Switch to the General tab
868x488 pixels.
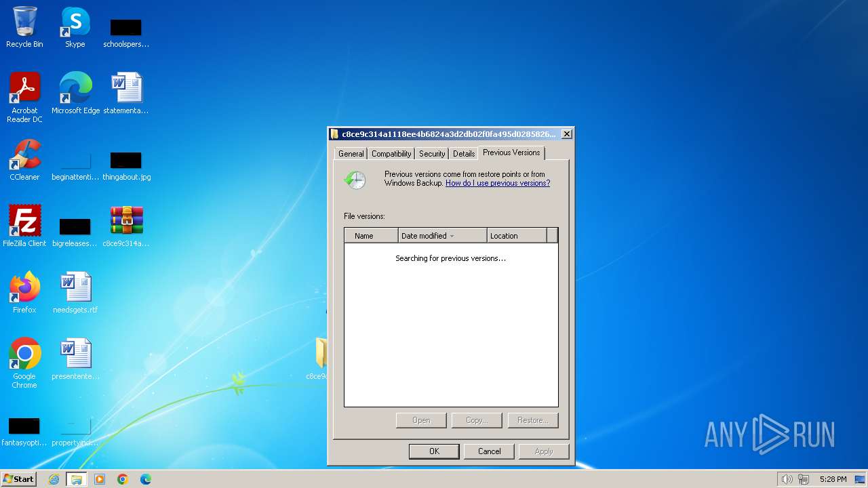(x=351, y=154)
